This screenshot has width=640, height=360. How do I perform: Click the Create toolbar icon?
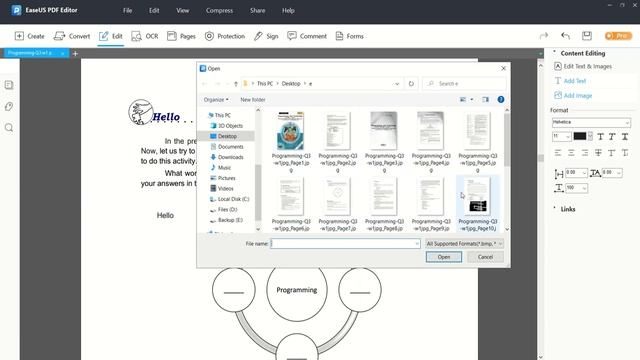click(x=29, y=36)
